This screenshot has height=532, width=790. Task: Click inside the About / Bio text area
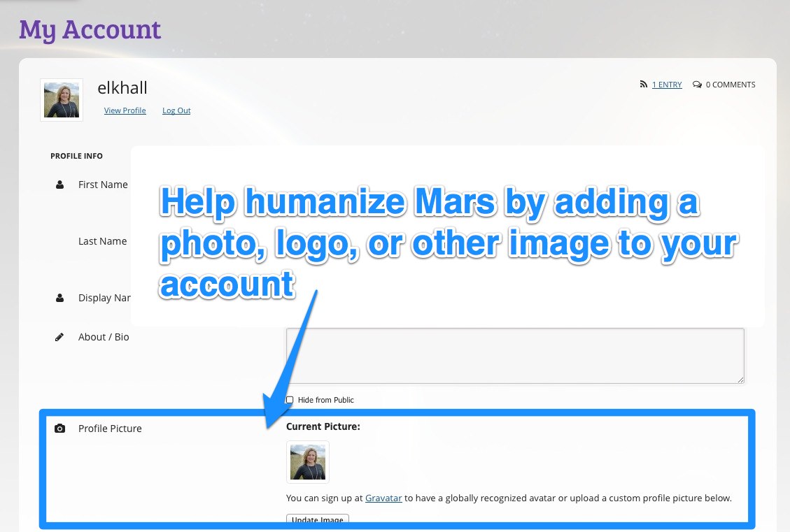click(514, 355)
